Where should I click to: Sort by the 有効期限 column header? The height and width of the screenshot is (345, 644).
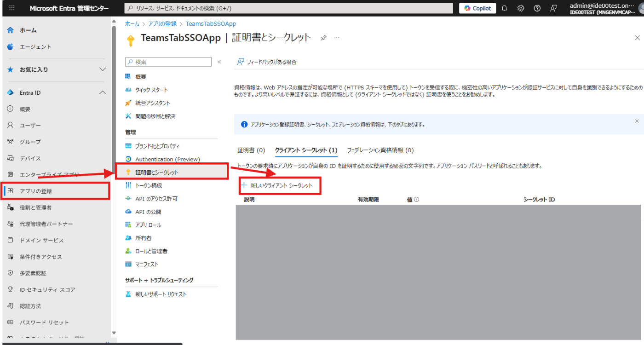[x=368, y=200]
